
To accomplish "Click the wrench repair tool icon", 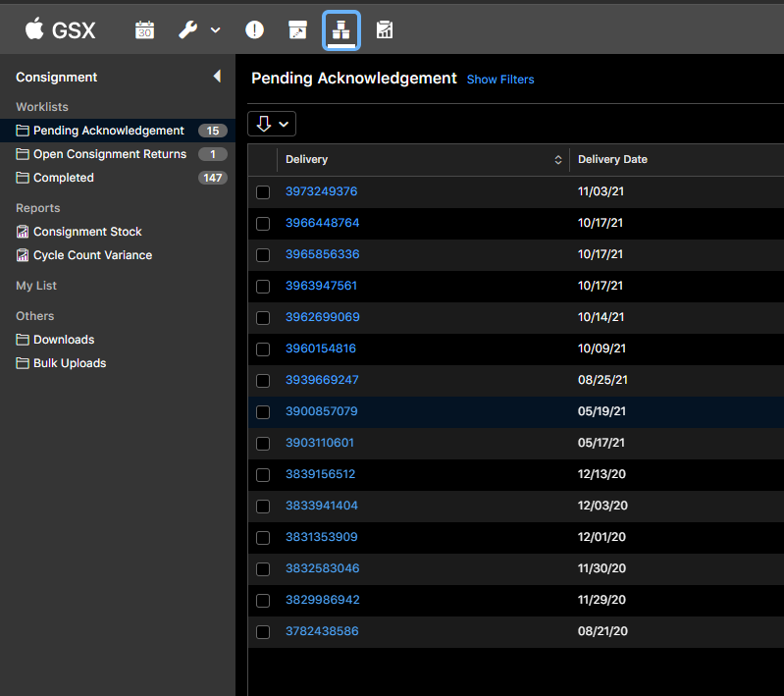I will click(188, 30).
